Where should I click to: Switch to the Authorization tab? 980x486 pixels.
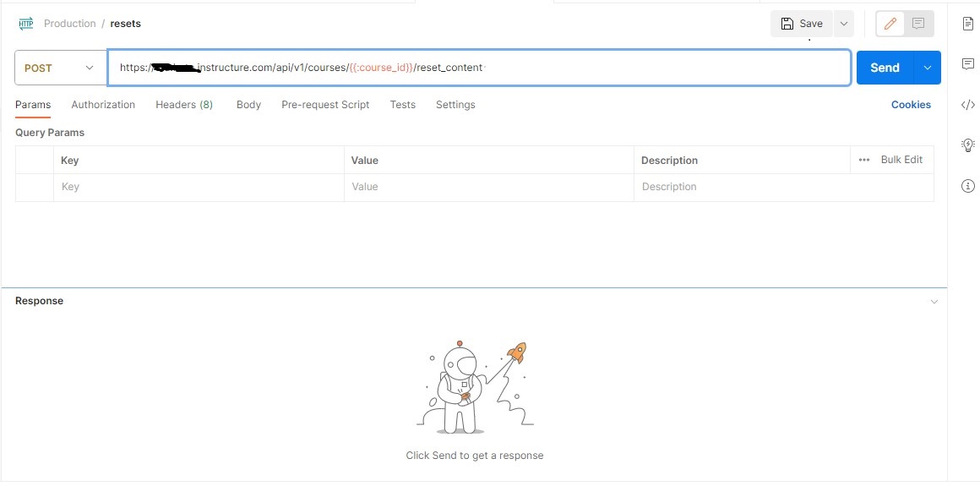click(103, 105)
